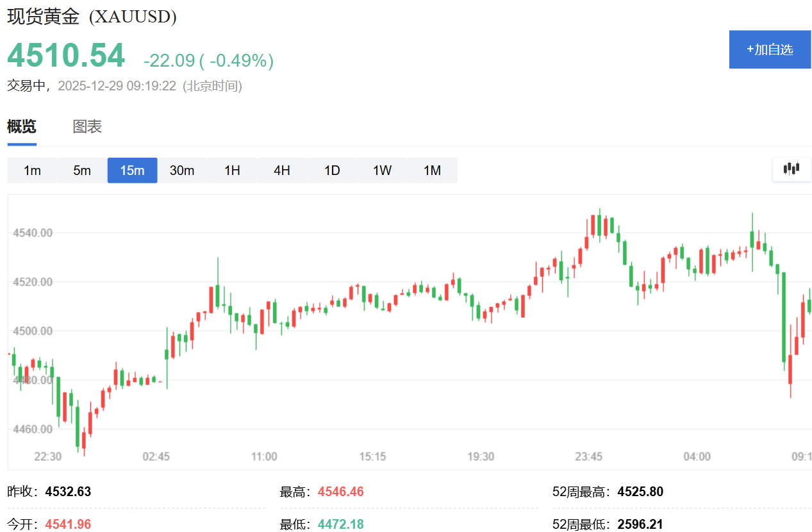The image size is (812, 532).
Task: Click the 现货黄金 (XAUUSD) title
Action: tap(92, 17)
